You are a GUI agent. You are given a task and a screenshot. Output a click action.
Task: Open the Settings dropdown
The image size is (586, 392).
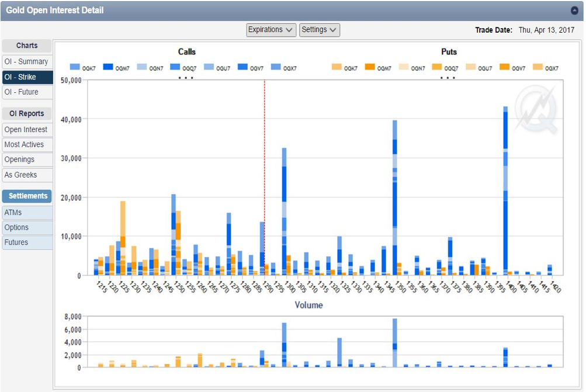[319, 30]
